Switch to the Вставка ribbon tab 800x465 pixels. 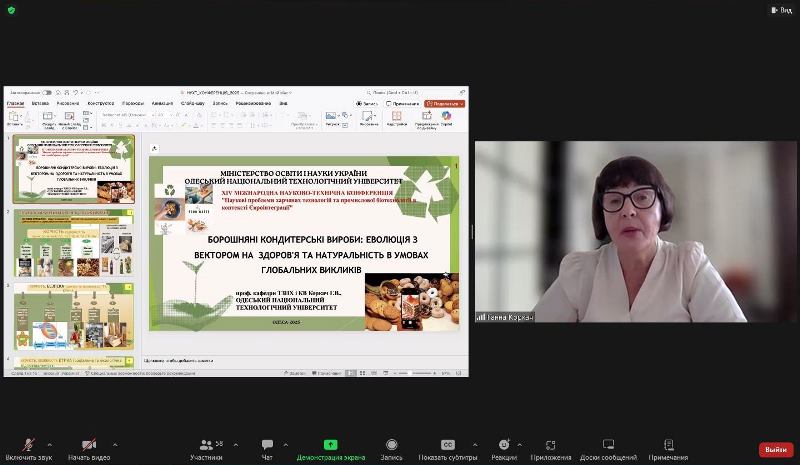(40, 103)
